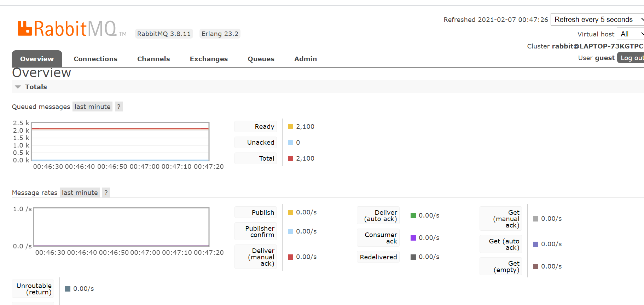This screenshot has height=305, width=644.
Task: Click the Publish legend label
Action: coord(256,212)
